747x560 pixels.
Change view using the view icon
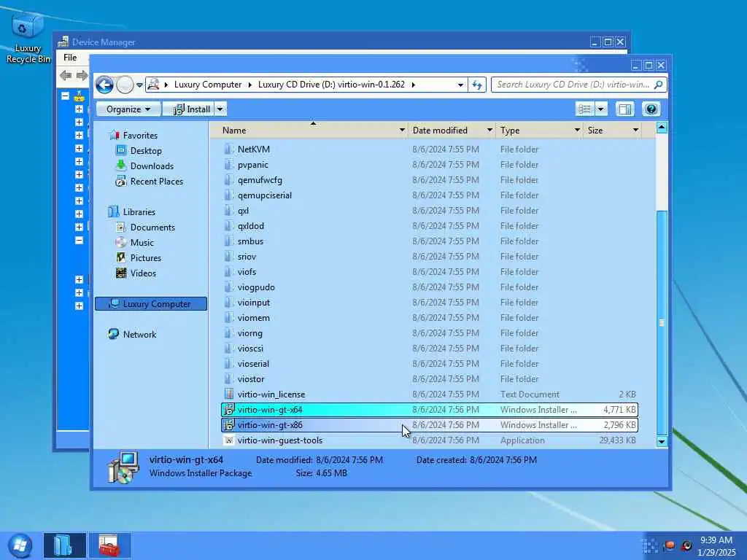click(x=584, y=109)
